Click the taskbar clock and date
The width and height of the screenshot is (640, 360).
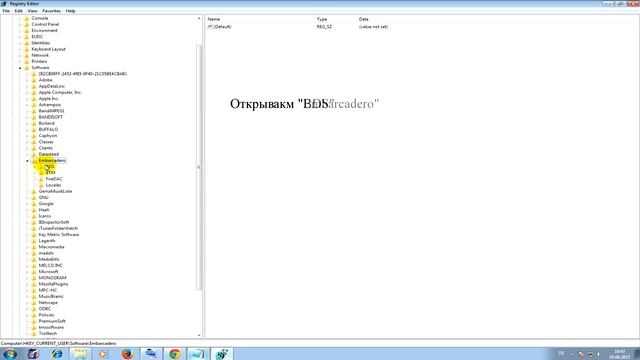[x=620, y=354]
